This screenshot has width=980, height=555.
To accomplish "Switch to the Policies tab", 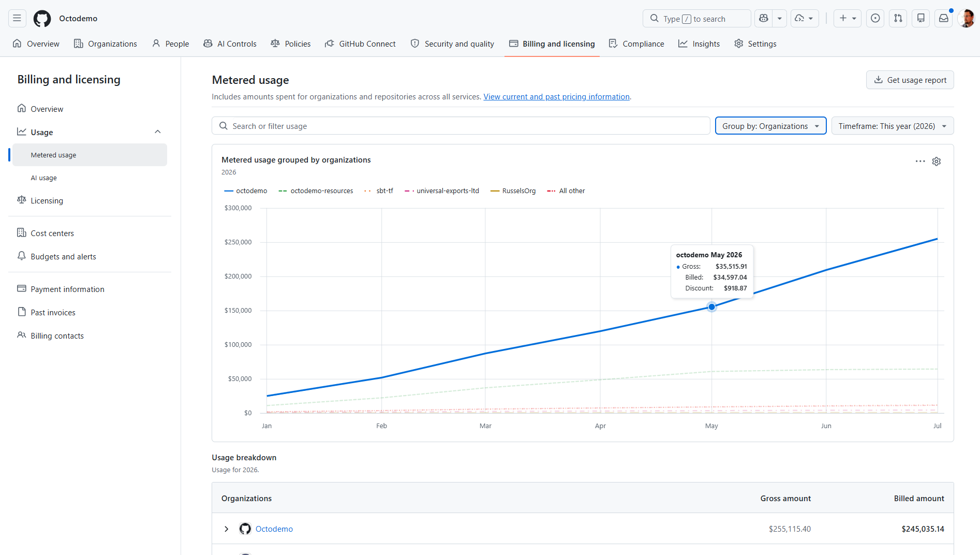I will point(291,43).
